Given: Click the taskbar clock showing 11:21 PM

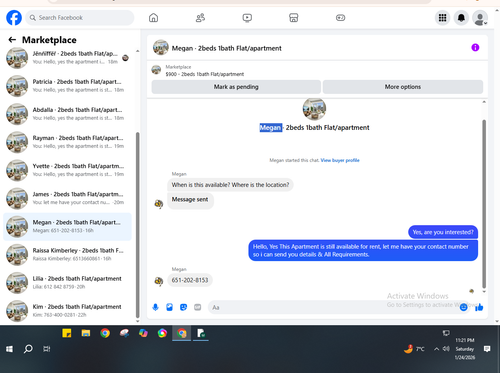Looking at the screenshot, I should click(x=465, y=349).
